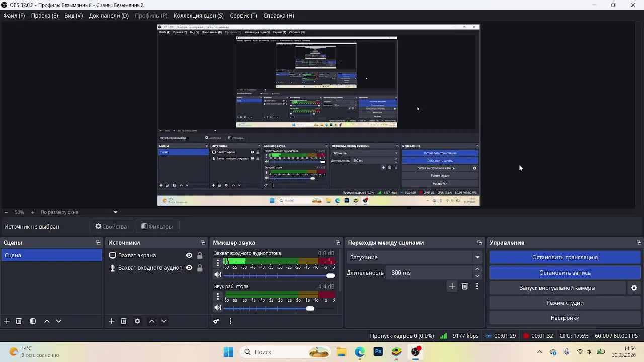Toggle lock on Захват входного аудиоп source
The image size is (644, 362).
click(200, 268)
